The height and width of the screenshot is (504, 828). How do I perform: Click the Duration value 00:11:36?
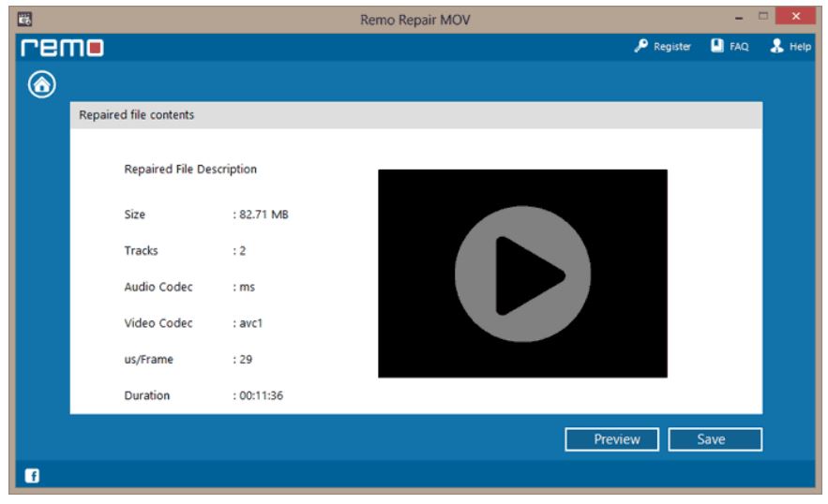(x=258, y=395)
